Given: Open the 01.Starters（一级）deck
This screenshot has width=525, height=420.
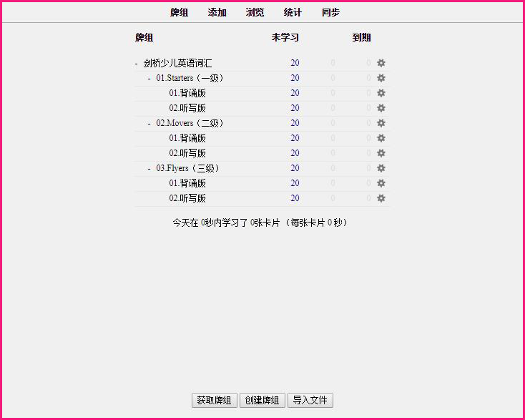Looking at the screenshot, I should tap(190, 78).
